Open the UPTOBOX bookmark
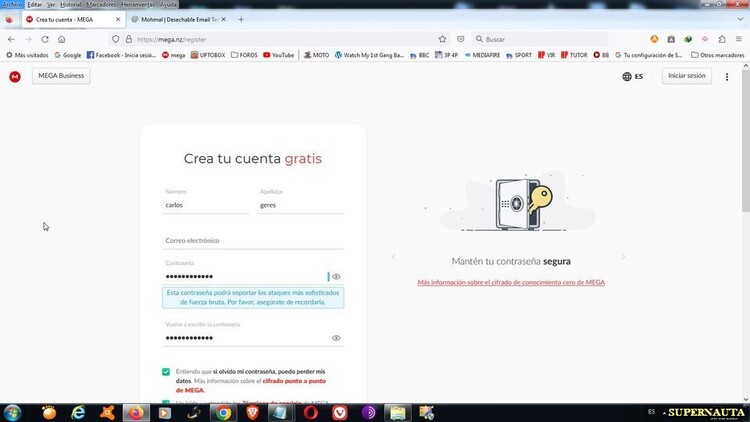This screenshot has height=422, width=750. (x=208, y=55)
